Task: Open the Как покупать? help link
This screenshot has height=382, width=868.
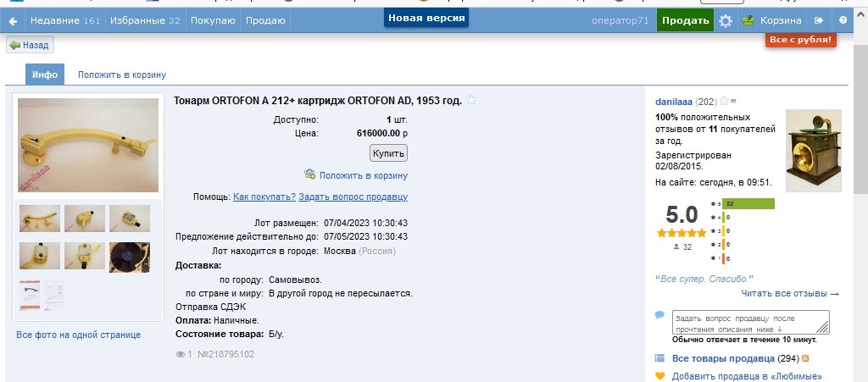Action: 264,197
